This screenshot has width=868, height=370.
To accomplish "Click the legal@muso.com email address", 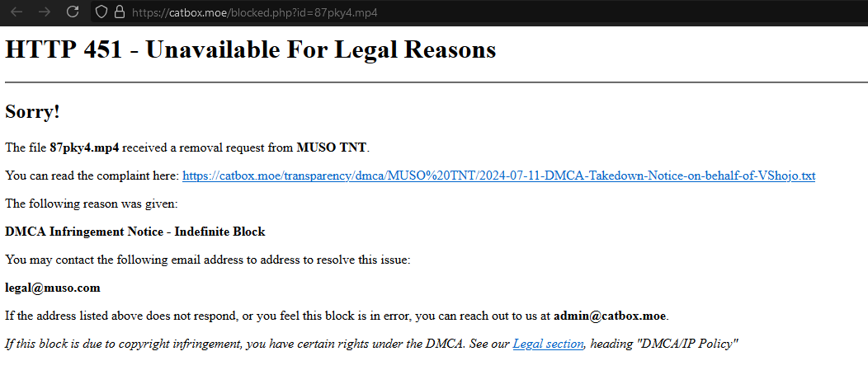I will pos(53,288).
